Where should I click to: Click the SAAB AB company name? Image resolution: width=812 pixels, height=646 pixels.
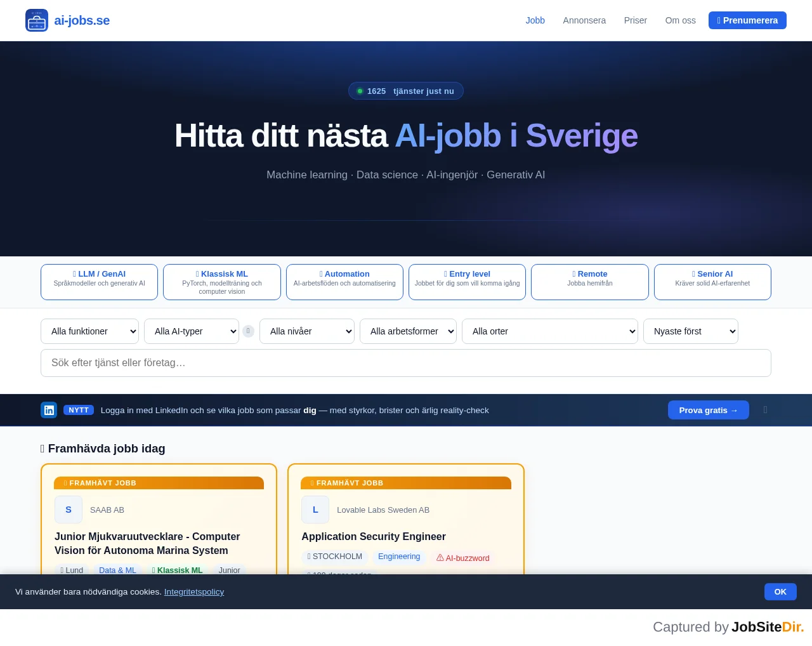(107, 510)
